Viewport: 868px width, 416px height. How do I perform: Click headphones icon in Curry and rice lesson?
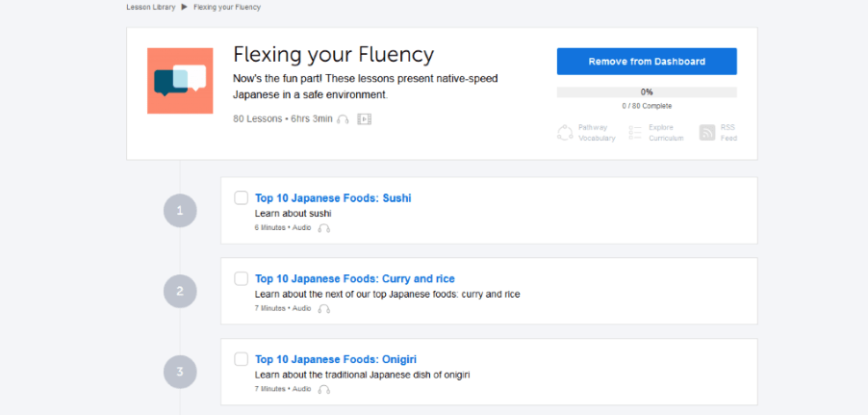[324, 308]
